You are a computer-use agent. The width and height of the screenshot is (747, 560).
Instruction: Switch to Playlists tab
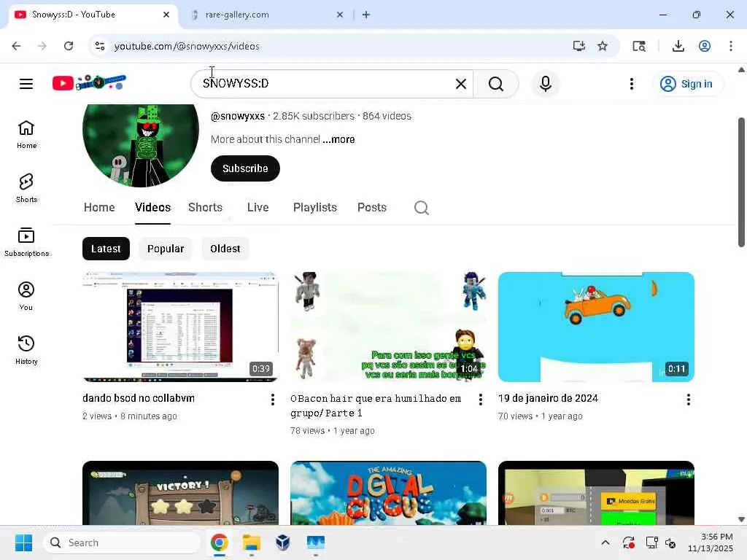[315, 208]
